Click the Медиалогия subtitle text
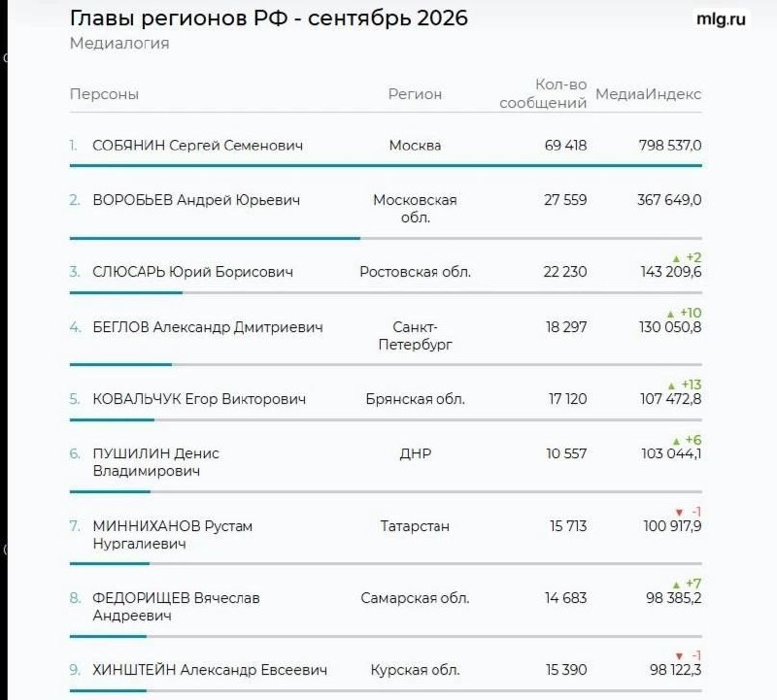 click(119, 44)
